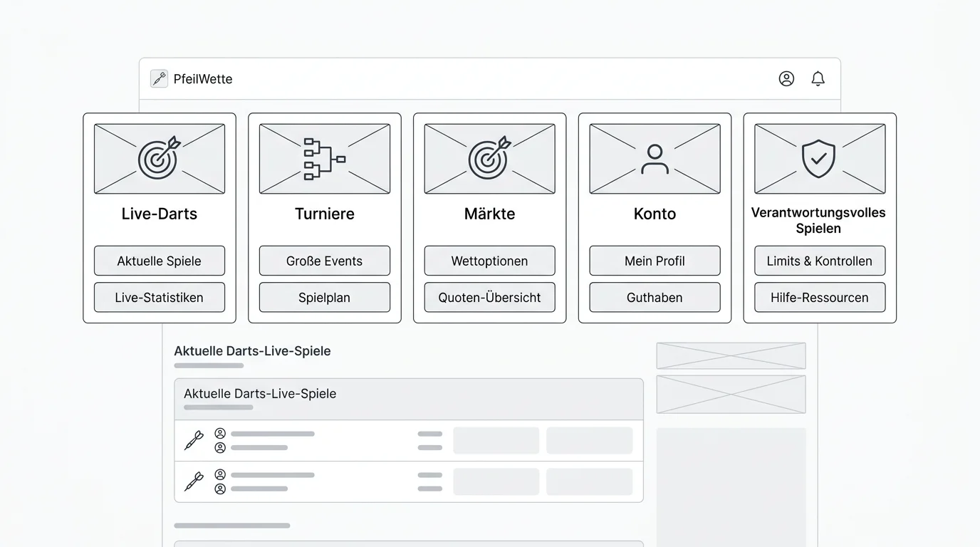This screenshot has width=980, height=547.
Task: Open Verantwortungsvolles Spielen menu heading
Action: pos(818,221)
